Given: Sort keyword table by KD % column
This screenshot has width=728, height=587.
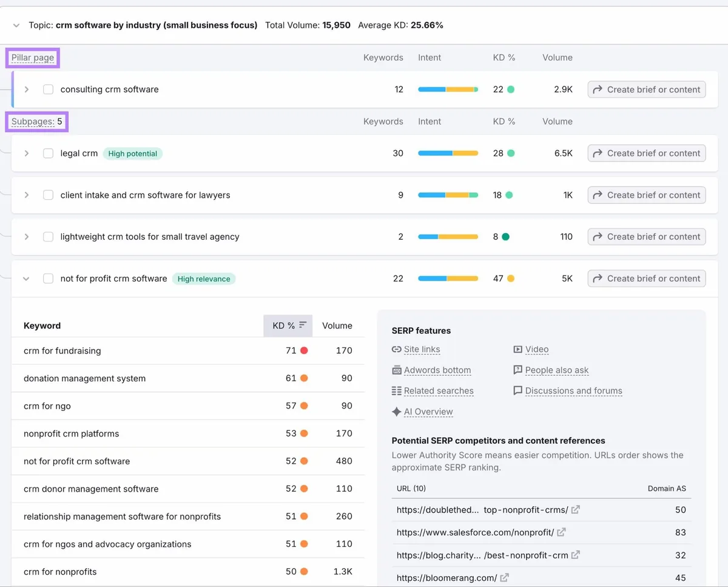Looking at the screenshot, I should [x=288, y=325].
